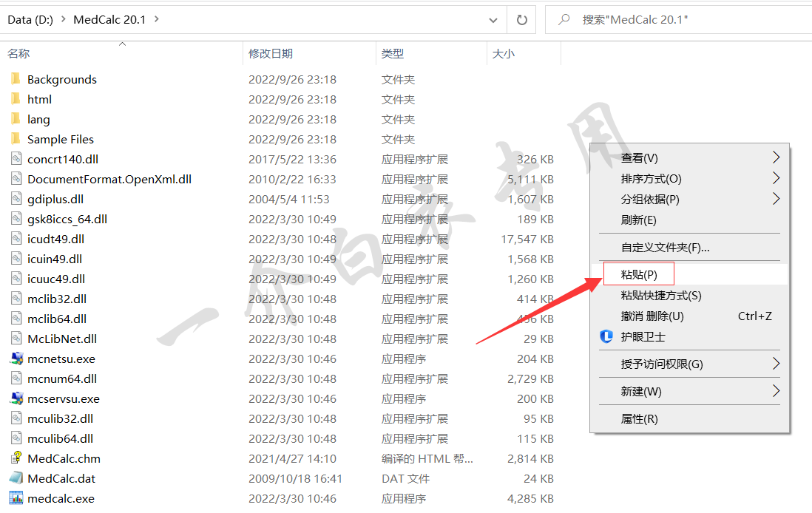The image size is (812, 513).
Task: Open the address bar history dropdown
Action: point(493,20)
